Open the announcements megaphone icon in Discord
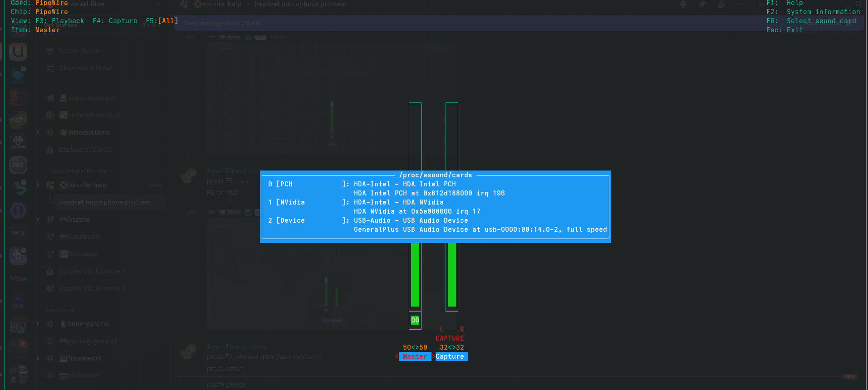Viewport: 868px width, 390px height. pyautogui.click(x=50, y=98)
